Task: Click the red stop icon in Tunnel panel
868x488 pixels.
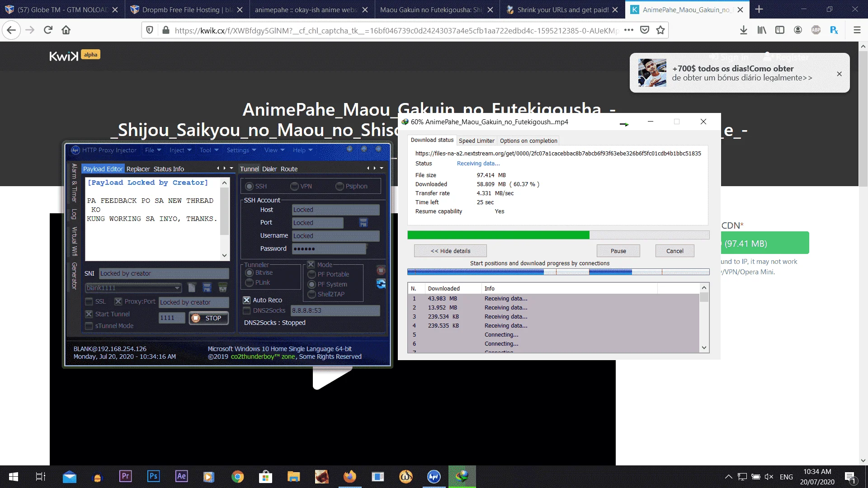Action: [x=381, y=270]
